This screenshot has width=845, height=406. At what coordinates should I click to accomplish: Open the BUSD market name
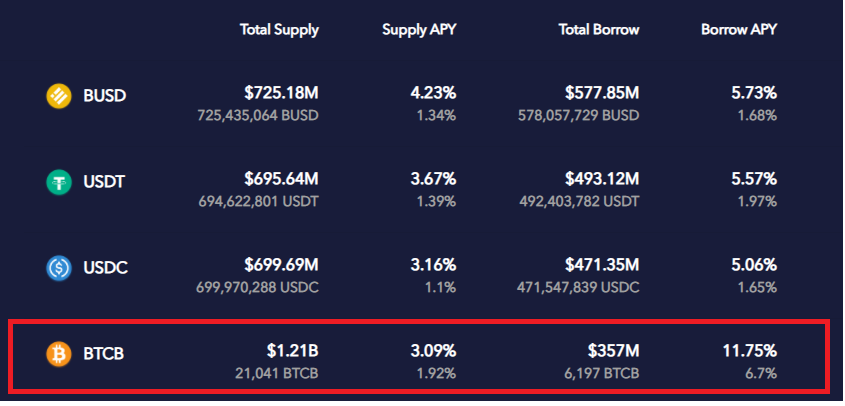point(105,96)
